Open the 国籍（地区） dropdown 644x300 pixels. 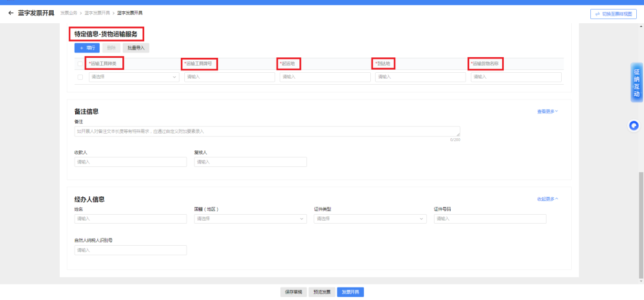coord(250,219)
